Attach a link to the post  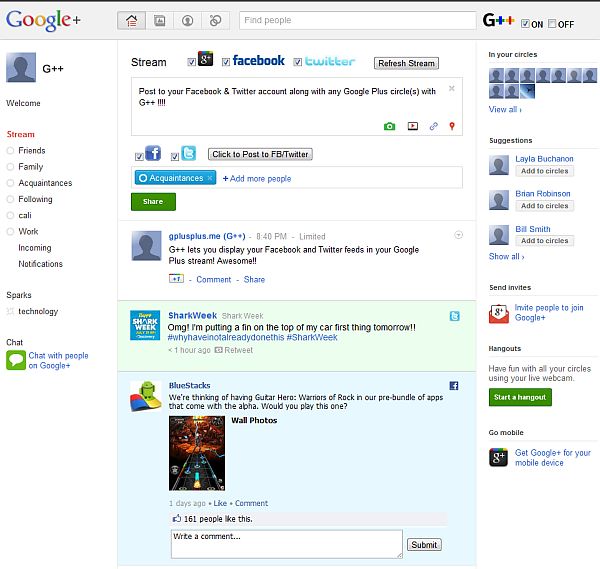[x=434, y=126]
